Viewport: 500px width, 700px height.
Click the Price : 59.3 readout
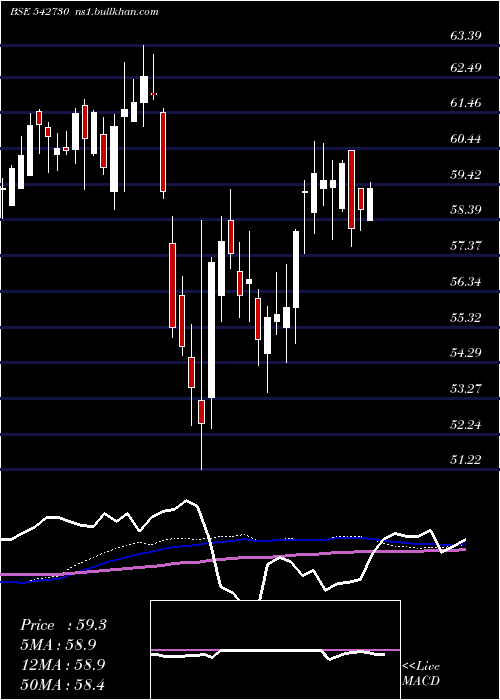63,625
